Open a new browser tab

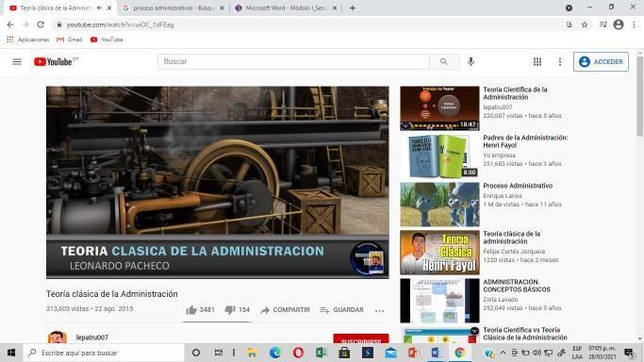(x=353, y=8)
